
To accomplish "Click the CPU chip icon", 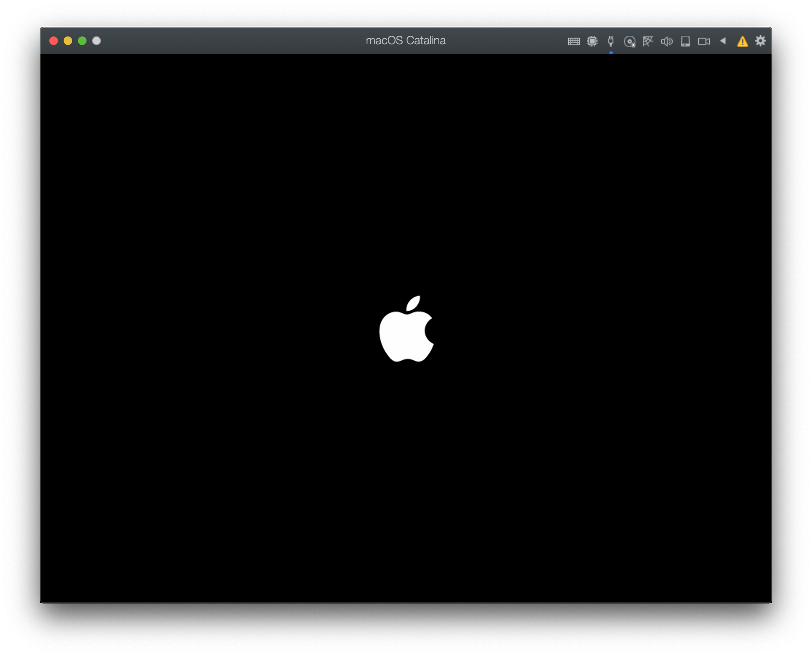I will (592, 41).
